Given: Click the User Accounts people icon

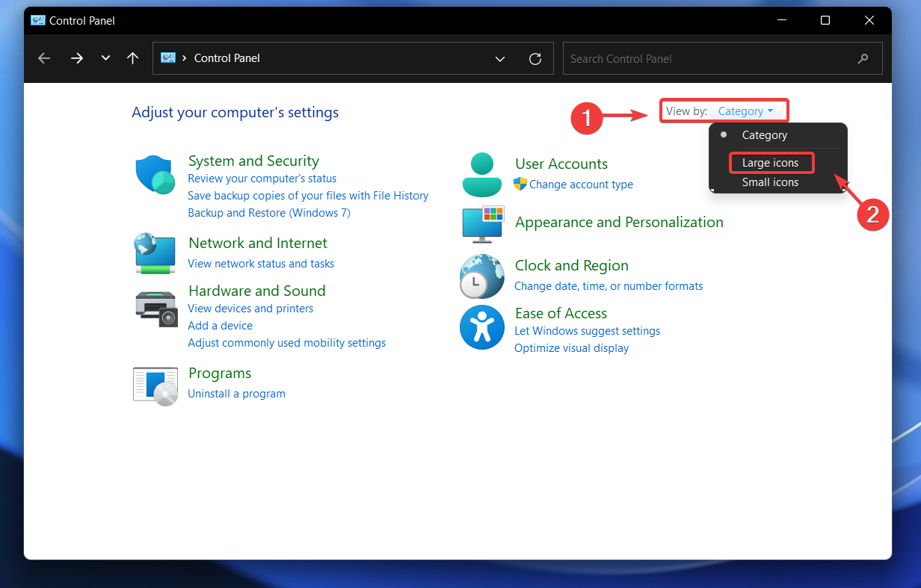Looking at the screenshot, I should 482,173.
